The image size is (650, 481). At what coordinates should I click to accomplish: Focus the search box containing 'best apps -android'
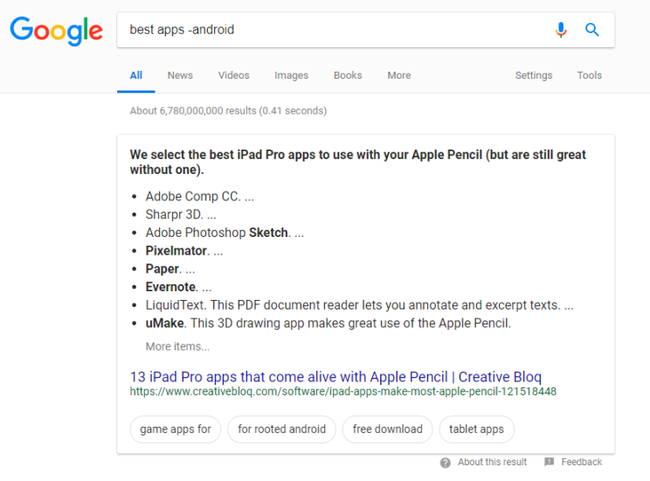click(336, 30)
